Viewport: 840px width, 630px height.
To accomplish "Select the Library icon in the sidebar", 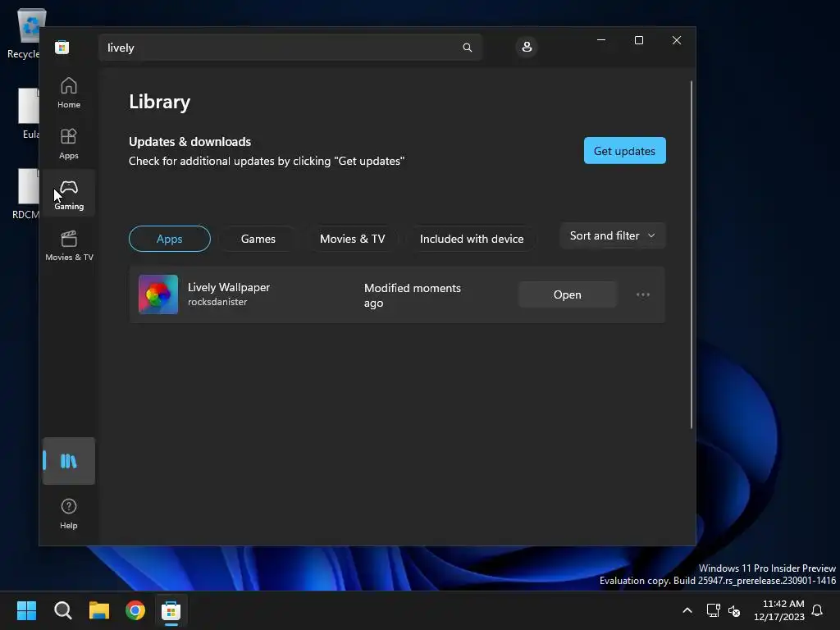I will pyautogui.click(x=69, y=461).
